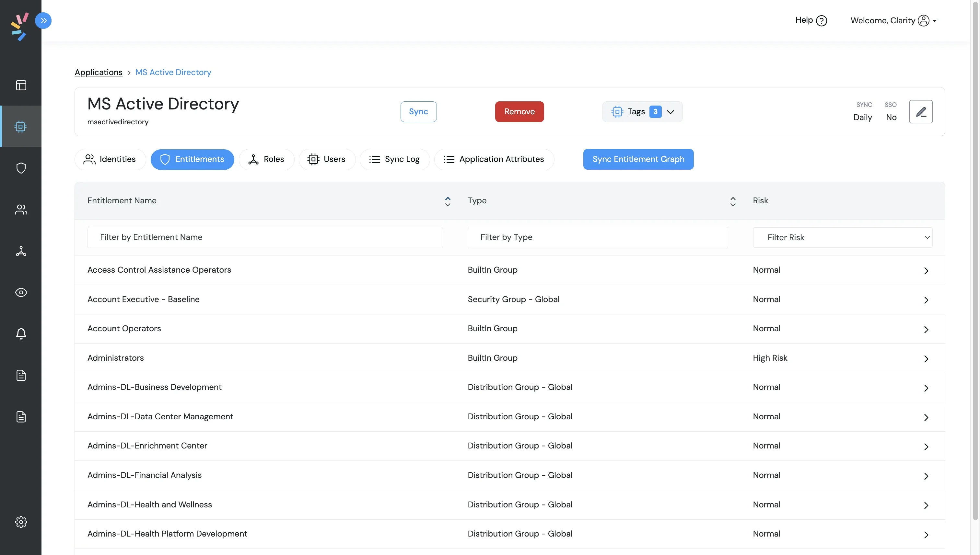Sort by Entitlement Name column arrows
The image size is (980, 555).
coord(448,201)
